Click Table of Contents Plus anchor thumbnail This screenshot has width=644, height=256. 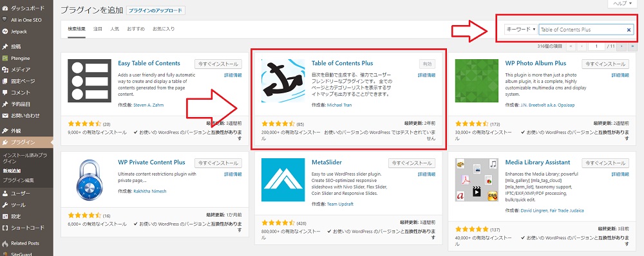[283, 80]
